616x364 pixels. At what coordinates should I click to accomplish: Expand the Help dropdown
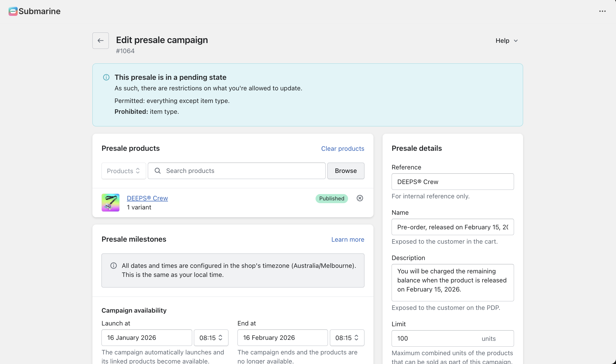pos(506,41)
